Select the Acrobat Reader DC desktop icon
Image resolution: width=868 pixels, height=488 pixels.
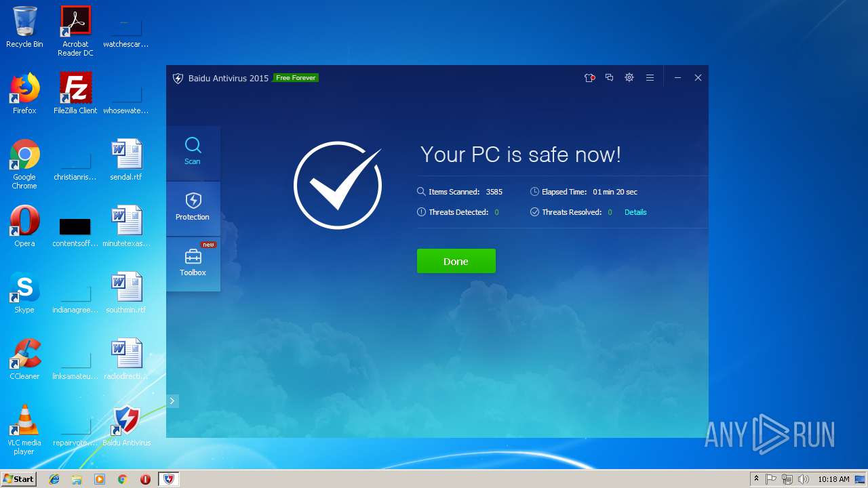click(x=75, y=31)
